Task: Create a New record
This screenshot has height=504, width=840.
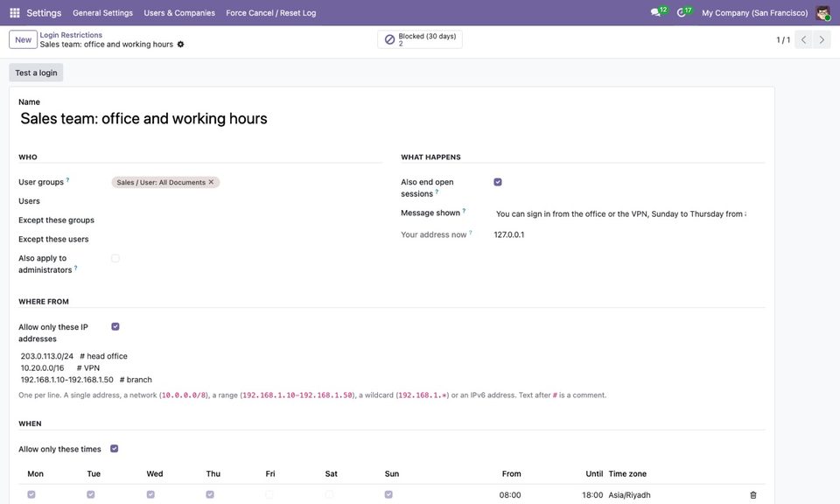Action: (x=23, y=39)
